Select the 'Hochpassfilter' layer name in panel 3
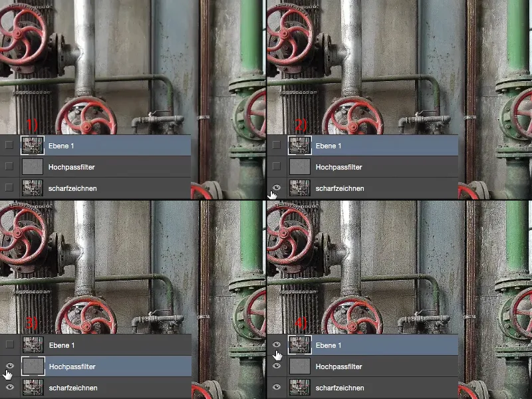The image size is (532, 399). [72, 366]
